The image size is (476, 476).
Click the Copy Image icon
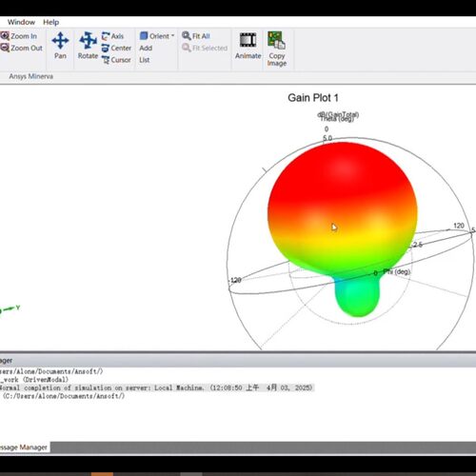tap(276, 40)
